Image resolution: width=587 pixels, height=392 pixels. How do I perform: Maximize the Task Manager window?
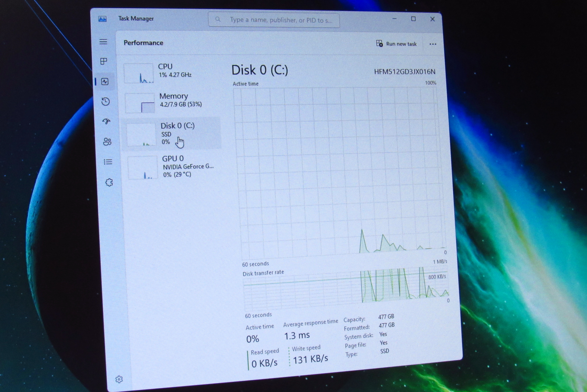[x=413, y=19]
